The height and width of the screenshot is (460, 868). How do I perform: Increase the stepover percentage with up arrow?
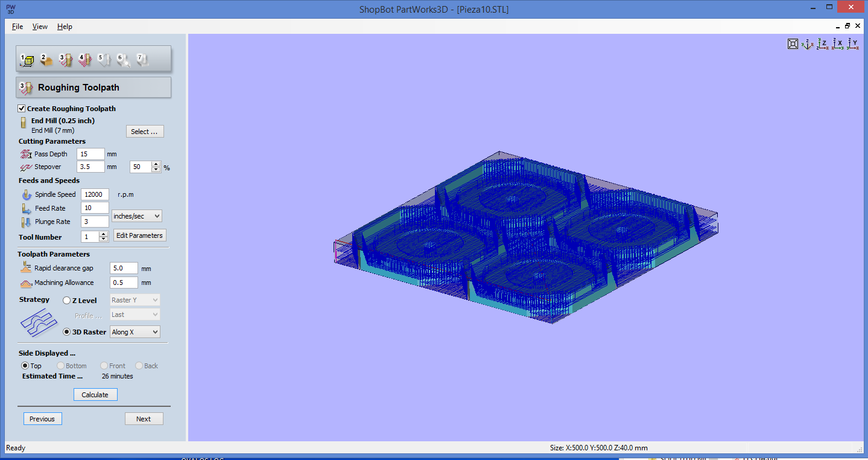(x=156, y=164)
